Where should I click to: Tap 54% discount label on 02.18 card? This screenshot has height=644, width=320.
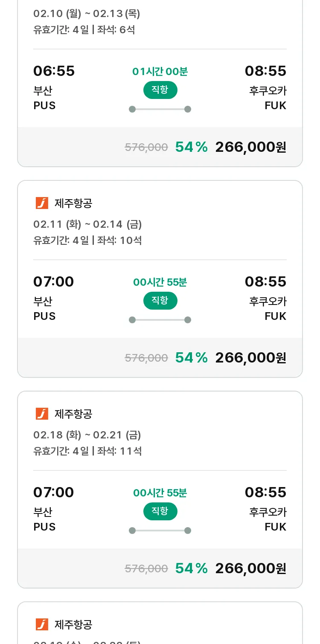click(191, 569)
